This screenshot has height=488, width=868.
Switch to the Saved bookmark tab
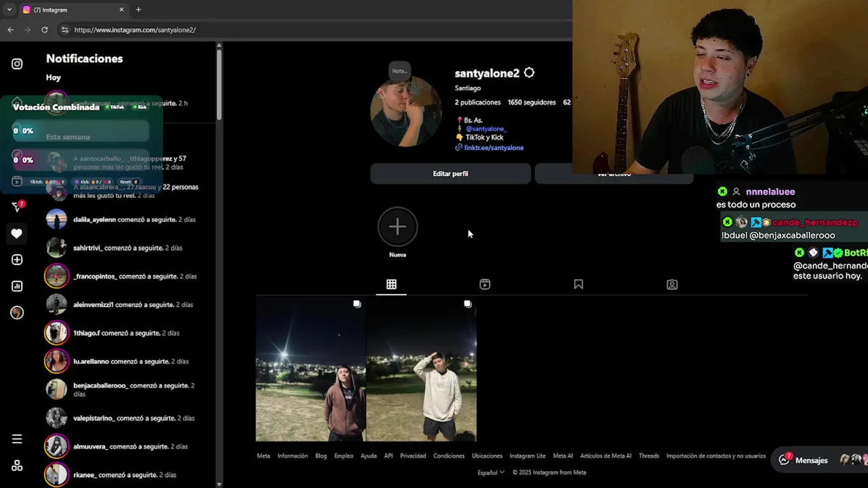point(578,284)
